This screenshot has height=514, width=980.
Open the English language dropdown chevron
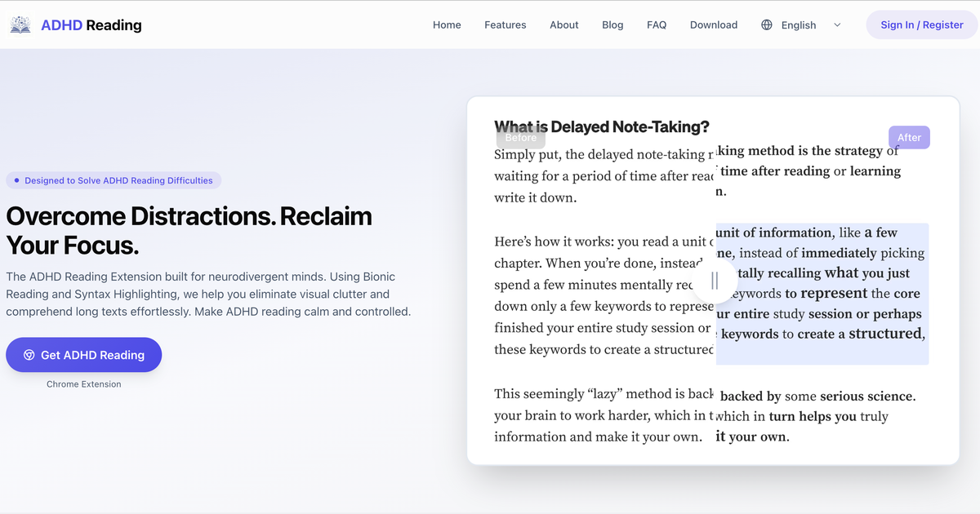point(836,24)
